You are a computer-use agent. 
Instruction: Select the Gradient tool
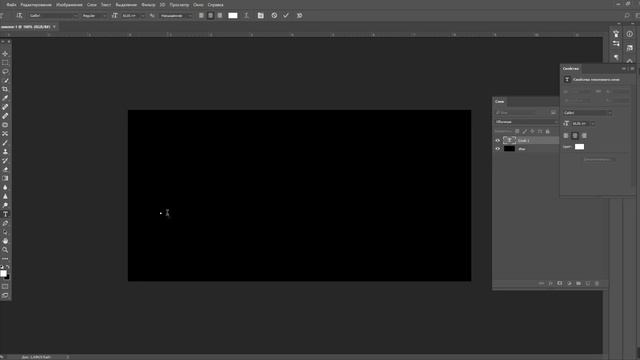tap(5, 178)
